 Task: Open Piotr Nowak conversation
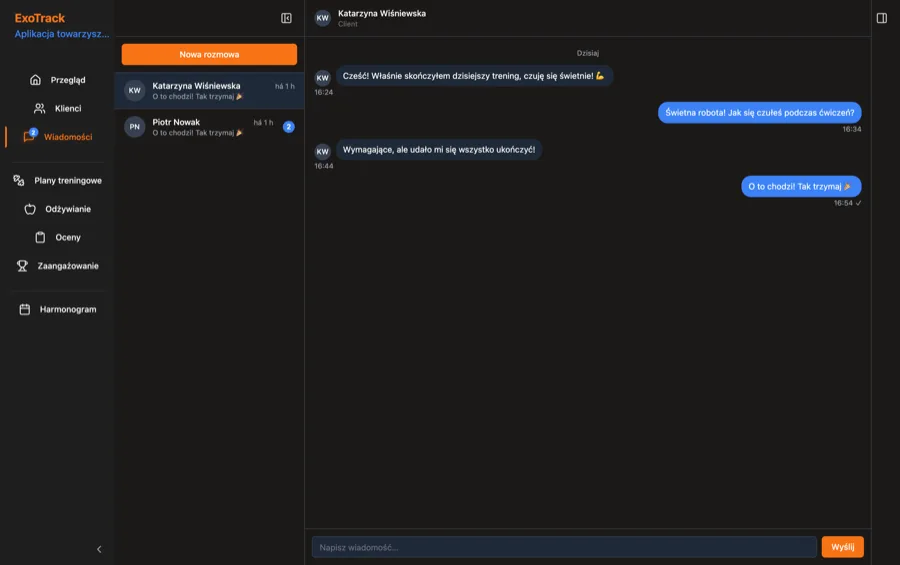(209, 127)
